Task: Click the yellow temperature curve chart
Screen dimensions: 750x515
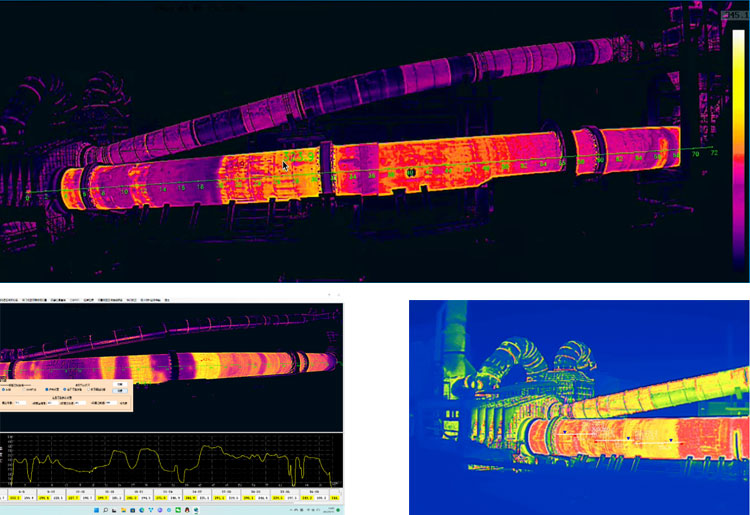Action: (171, 460)
